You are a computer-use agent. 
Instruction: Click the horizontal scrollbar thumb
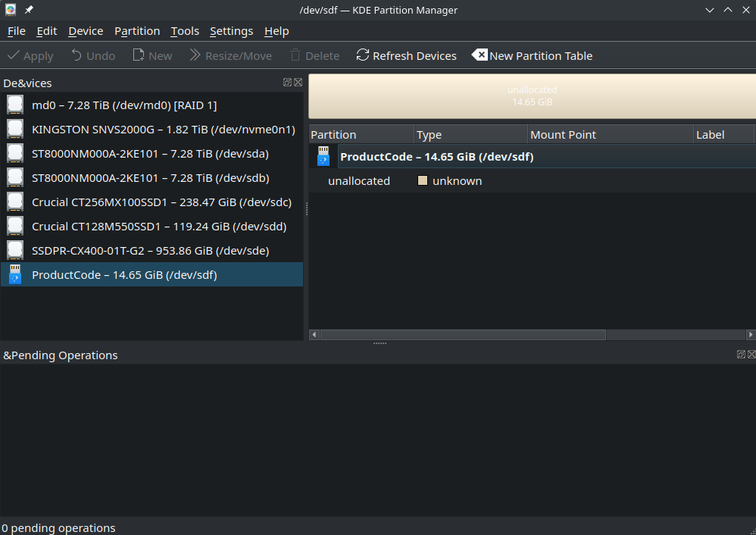click(x=463, y=335)
